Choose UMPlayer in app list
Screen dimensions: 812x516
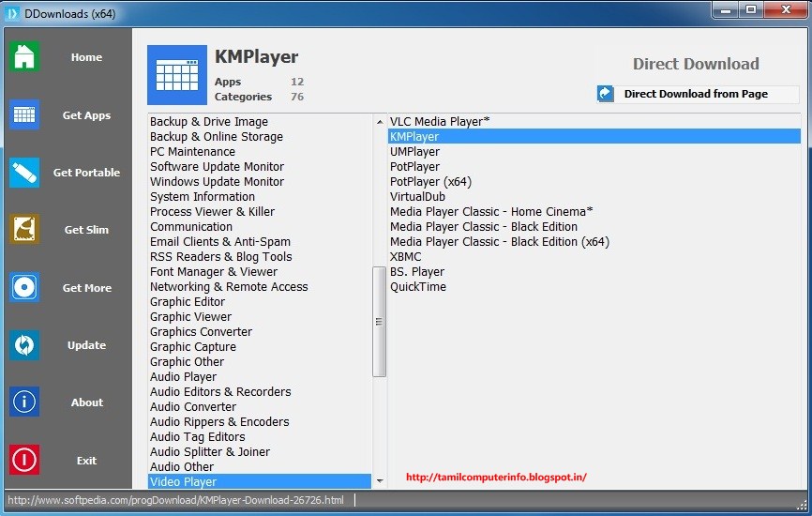coord(594,152)
